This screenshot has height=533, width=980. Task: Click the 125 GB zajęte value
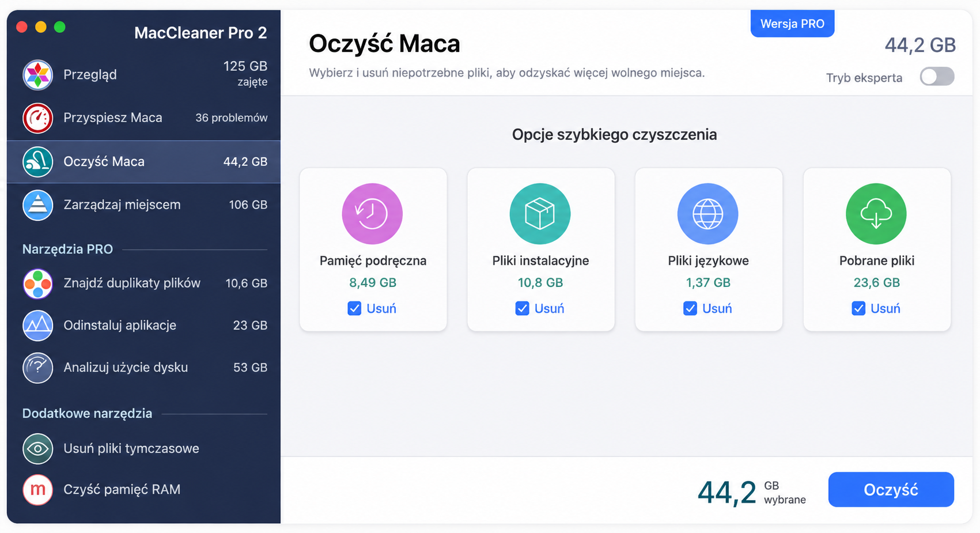click(x=245, y=73)
